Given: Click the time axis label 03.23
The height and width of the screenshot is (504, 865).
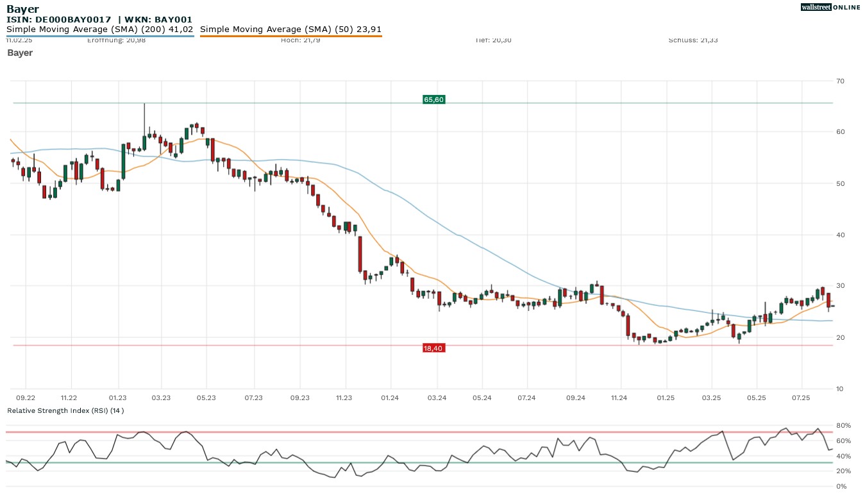Looking at the screenshot, I should 161,398.
